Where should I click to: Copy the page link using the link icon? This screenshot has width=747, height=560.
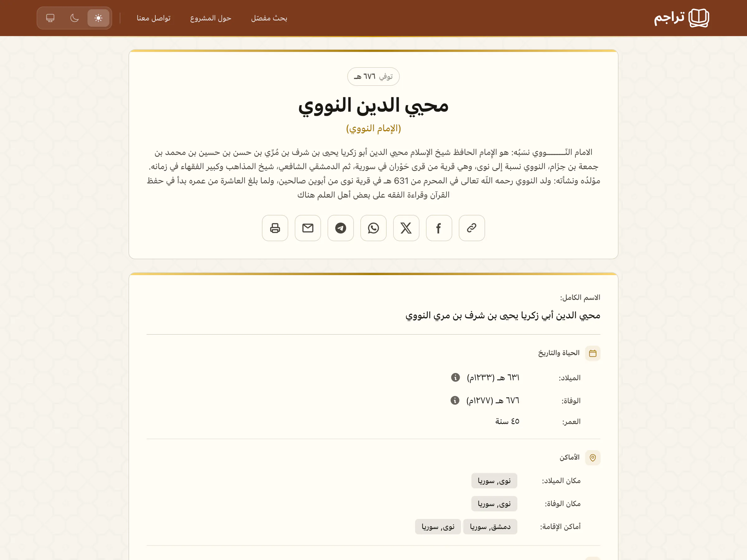tap(472, 228)
